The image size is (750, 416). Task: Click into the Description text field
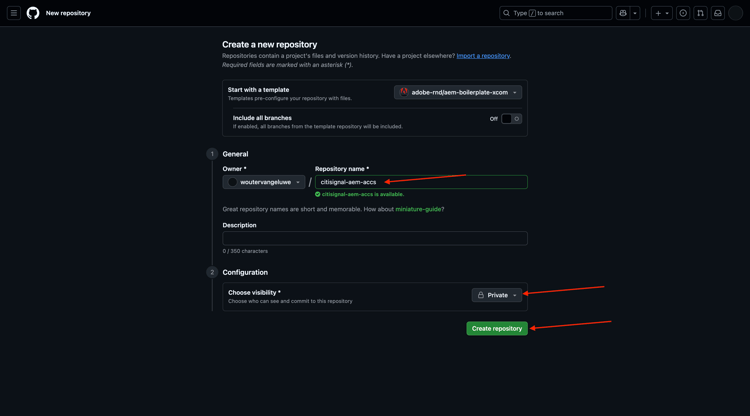pos(375,239)
